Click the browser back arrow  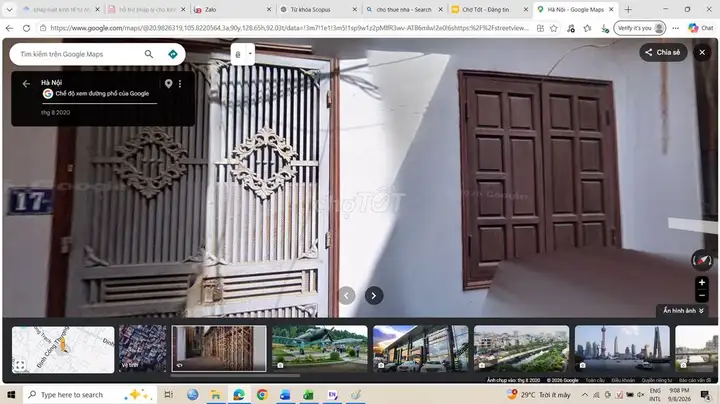9,28
